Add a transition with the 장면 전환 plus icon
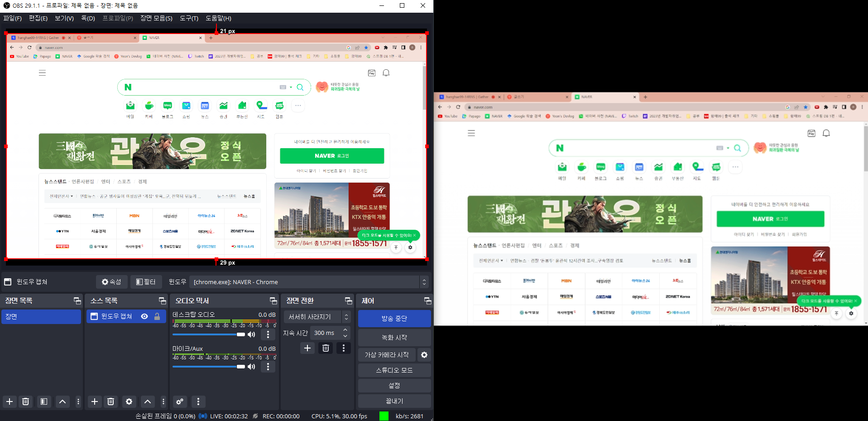 point(307,348)
